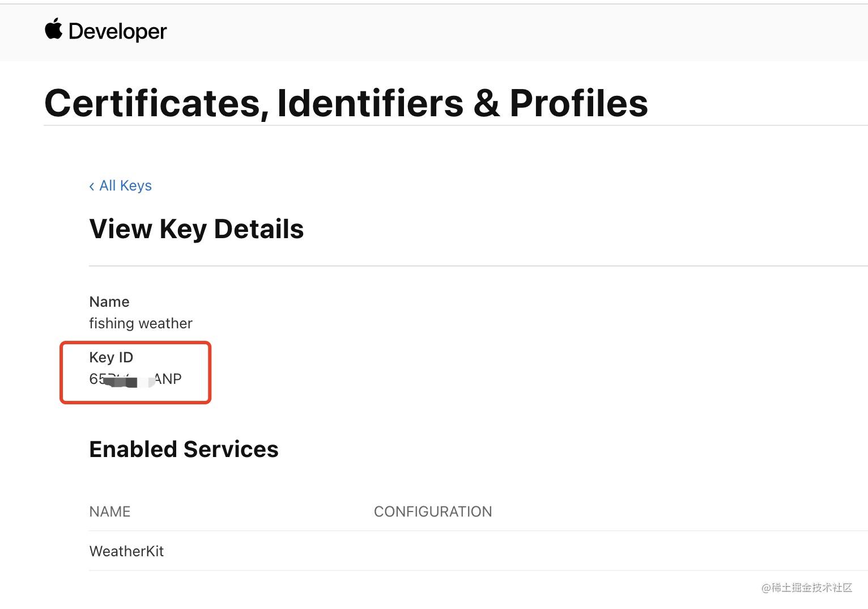The width and height of the screenshot is (868, 609).
Task: Select the WeatherKit service row
Action: (478, 551)
